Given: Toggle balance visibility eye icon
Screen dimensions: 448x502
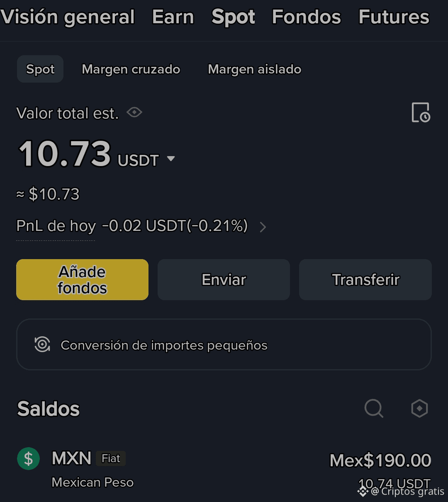Looking at the screenshot, I should [x=134, y=113].
